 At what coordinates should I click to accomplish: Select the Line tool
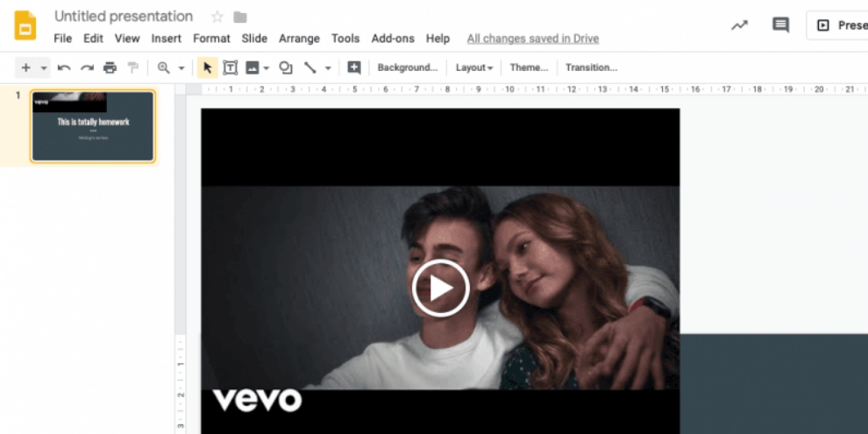(x=310, y=68)
